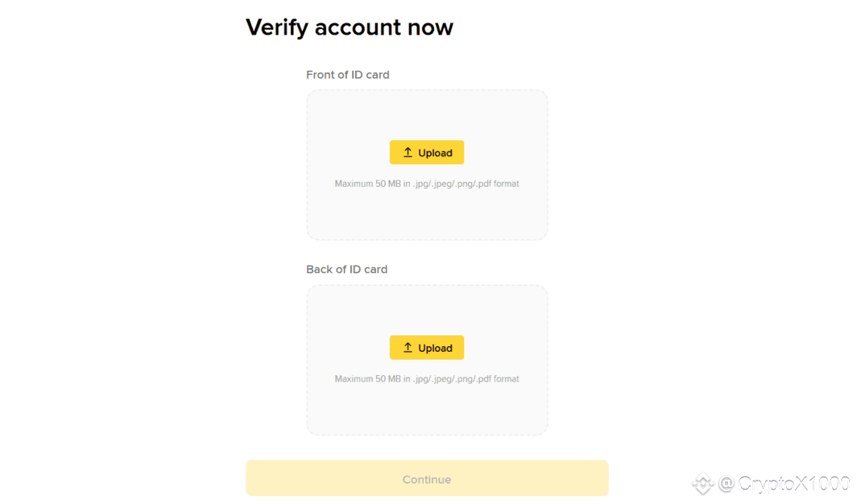
Task: Click the dashed top border of the front ID box
Action: (427, 90)
